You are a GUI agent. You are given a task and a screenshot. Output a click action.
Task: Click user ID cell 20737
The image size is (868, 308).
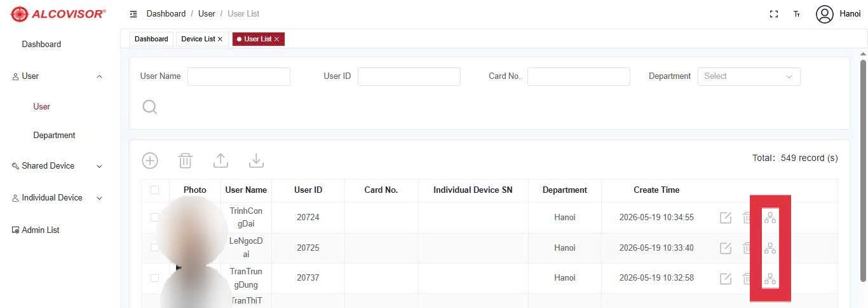pos(308,278)
